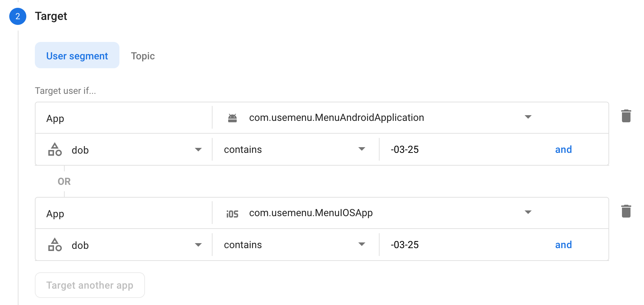
Task: Delete the Android app targeting rule via its trash icon
Action: click(x=626, y=116)
